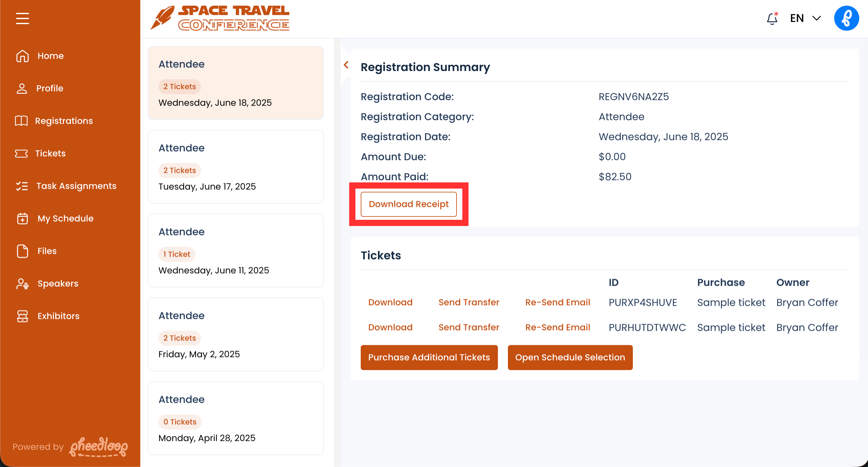Image resolution: width=868 pixels, height=467 pixels.
Task: Select the Tuesday, June 17 registration card
Action: click(235, 167)
